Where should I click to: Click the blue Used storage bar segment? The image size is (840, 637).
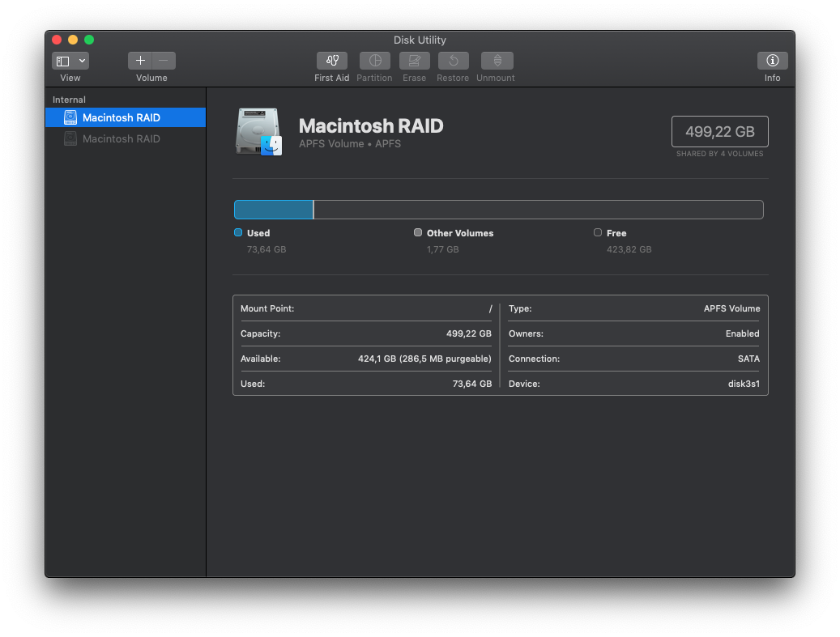[274, 210]
